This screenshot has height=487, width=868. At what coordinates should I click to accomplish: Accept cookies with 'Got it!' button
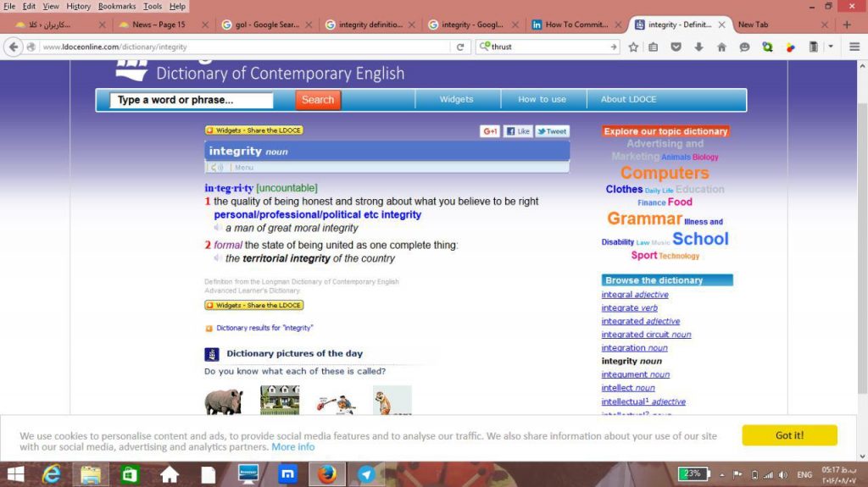coord(789,435)
